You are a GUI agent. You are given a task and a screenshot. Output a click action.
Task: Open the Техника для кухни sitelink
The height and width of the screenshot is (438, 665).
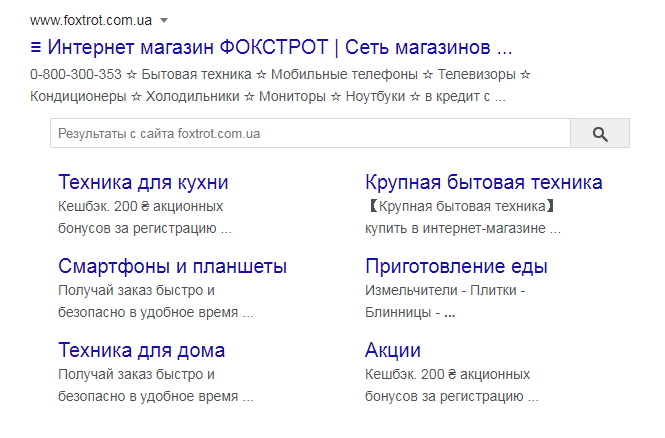point(143,182)
